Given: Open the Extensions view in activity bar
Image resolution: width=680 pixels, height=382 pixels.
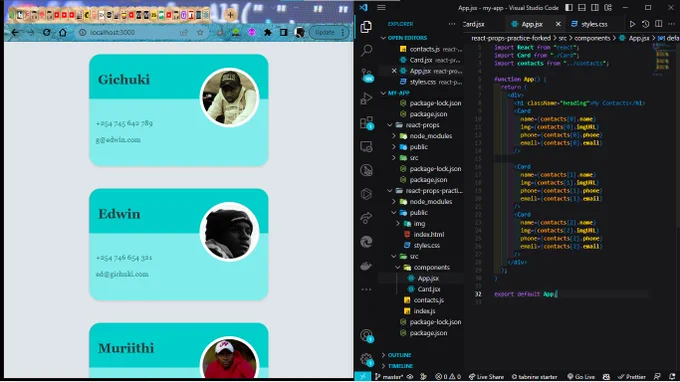Looking at the screenshot, I should [367, 123].
